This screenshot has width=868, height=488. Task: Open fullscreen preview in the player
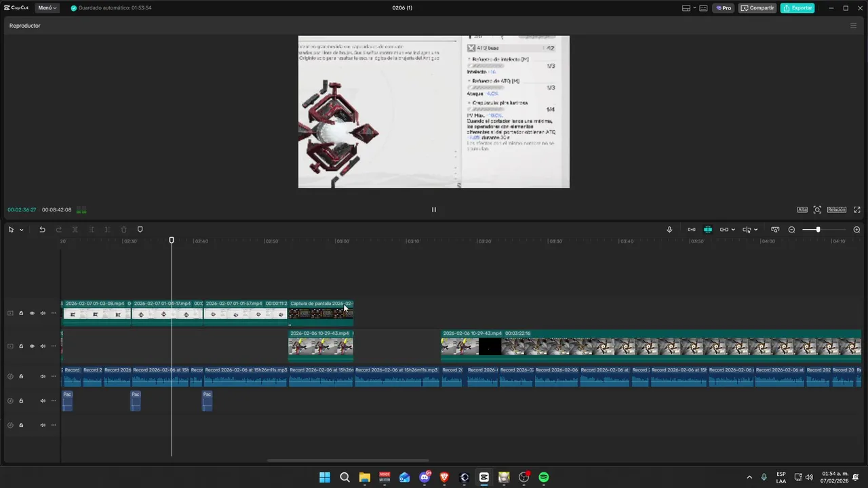click(857, 209)
